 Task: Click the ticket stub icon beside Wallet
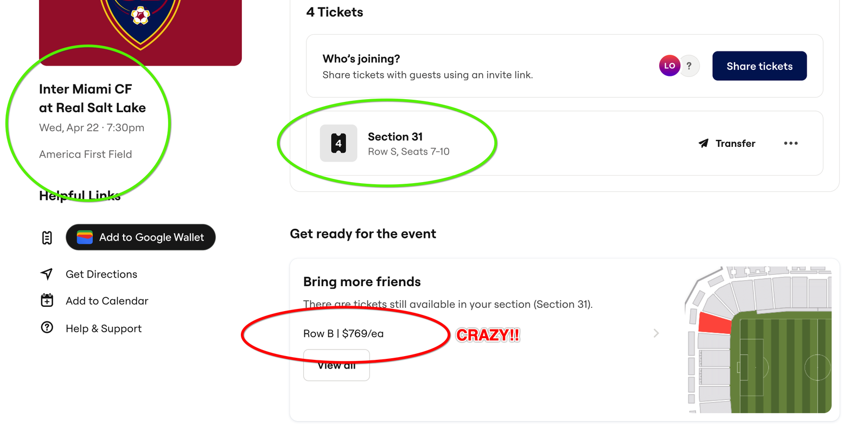pyautogui.click(x=47, y=237)
